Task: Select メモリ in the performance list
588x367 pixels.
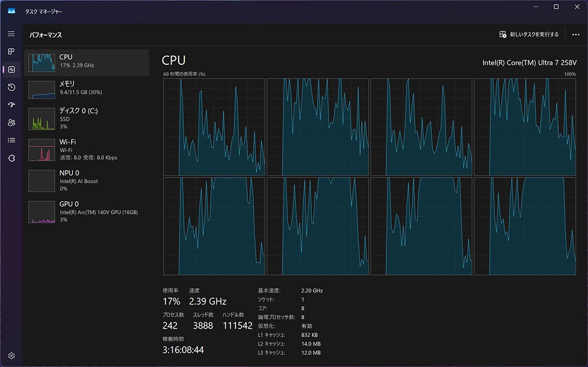Action: click(x=86, y=88)
